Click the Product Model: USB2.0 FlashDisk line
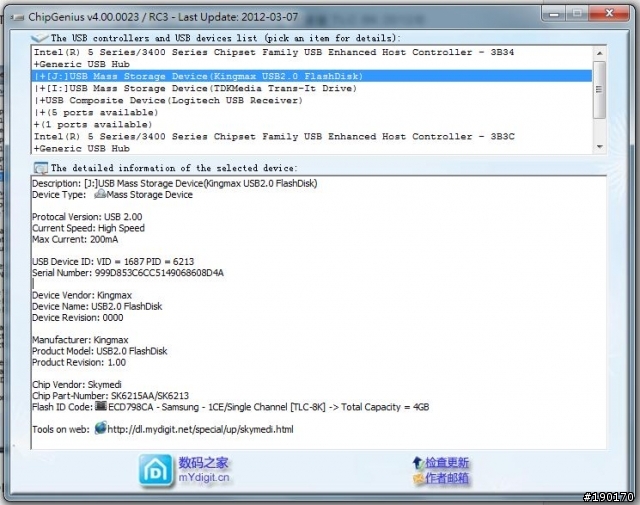Image resolution: width=640 pixels, height=505 pixels. click(100, 351)
